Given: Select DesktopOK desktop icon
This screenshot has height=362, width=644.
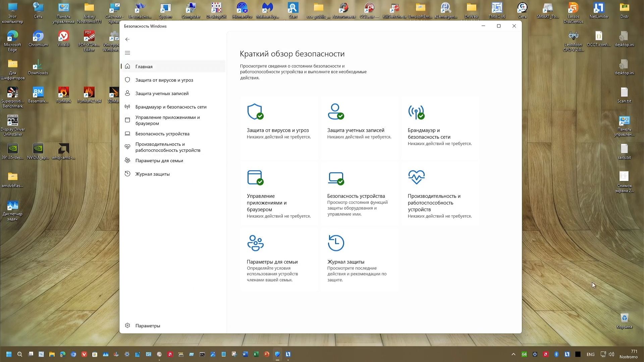Looking at the screenshot, I should click(216, 11).
